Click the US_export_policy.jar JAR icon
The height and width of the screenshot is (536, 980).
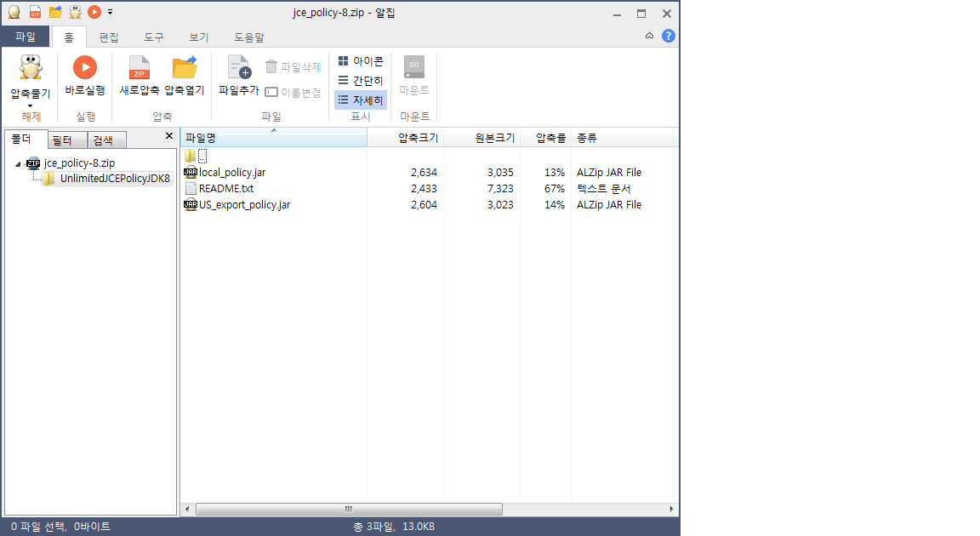click(191, 205)
